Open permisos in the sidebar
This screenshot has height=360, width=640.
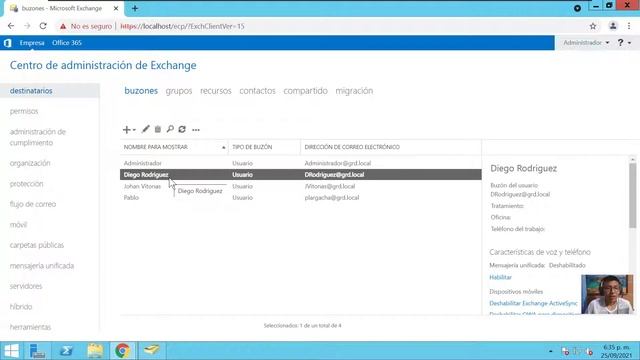(x=24, y=111)
